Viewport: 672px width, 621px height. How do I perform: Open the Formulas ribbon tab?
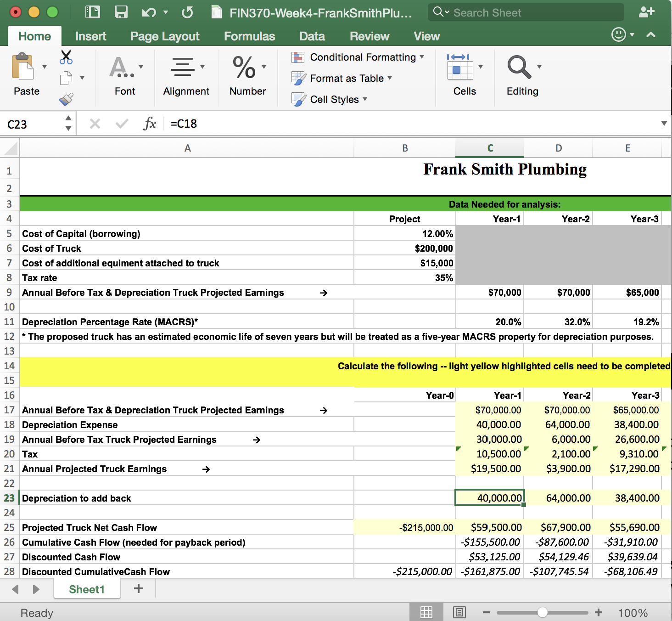(249, 36)
